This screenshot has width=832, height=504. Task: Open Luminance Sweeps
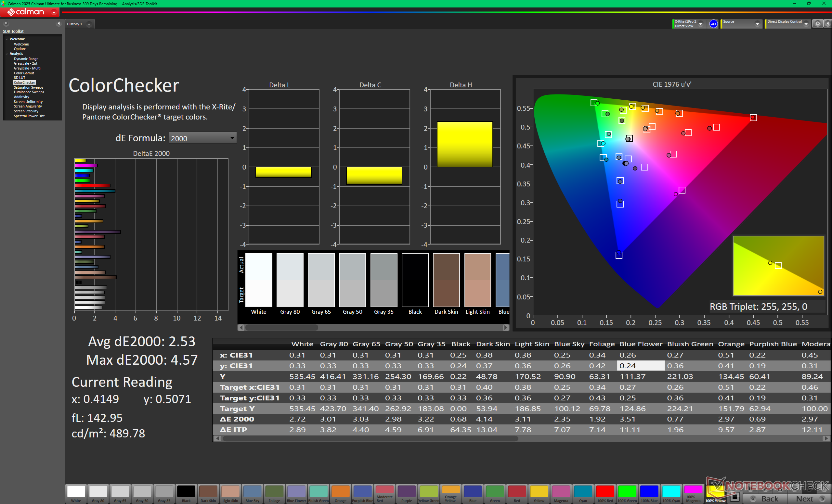click(29, 92)
